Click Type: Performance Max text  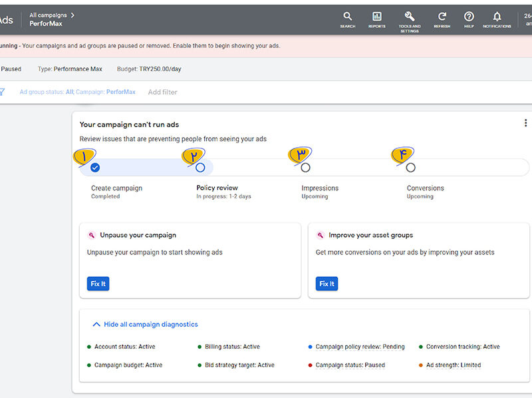[x=70, y=69]
